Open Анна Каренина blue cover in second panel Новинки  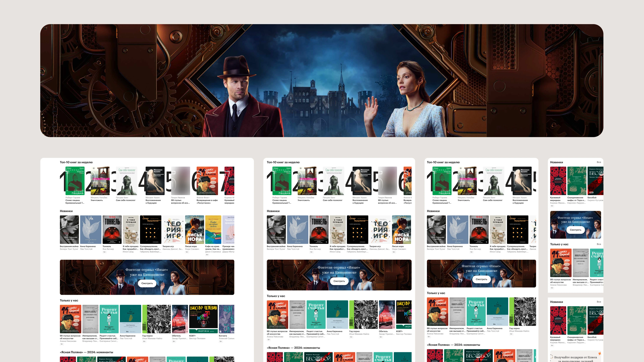point(298,230)
